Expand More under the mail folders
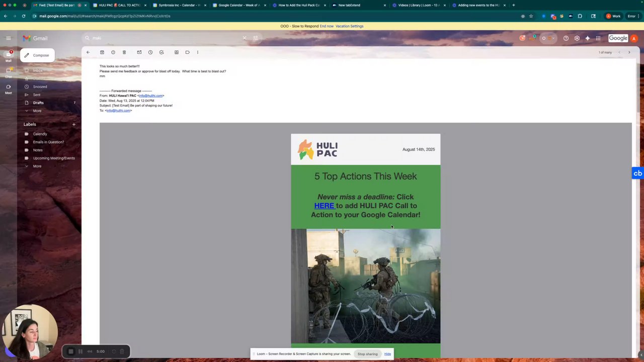This screenshot has width=644, height=362. (x=37, y=111)
